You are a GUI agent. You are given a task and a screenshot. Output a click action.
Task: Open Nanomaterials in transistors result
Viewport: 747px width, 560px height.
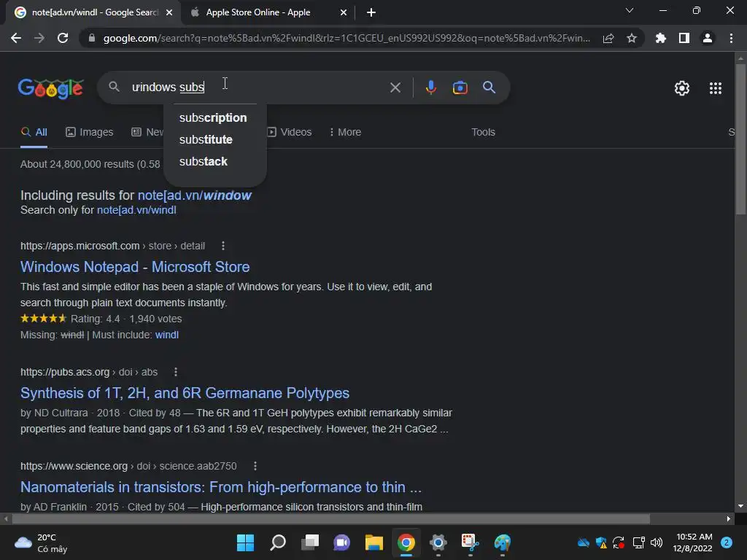click(x=221, y=487)
